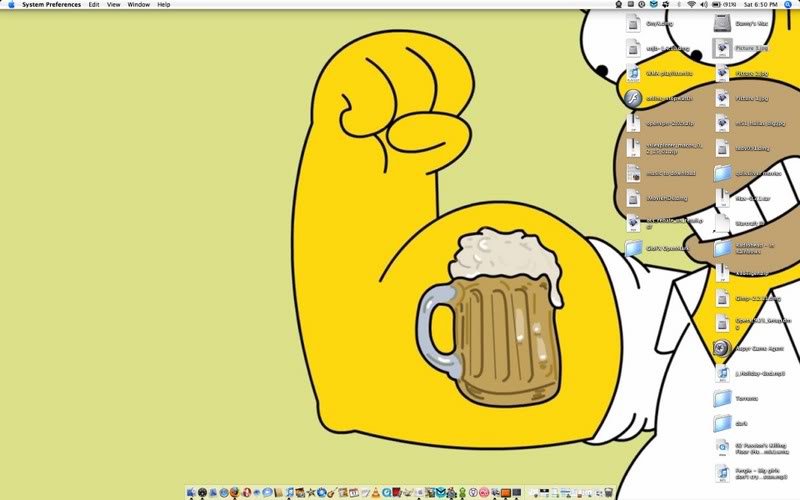The width and height of the screenshot is (800, 500).
Task: Open iMovie star icon in the Dock
Action: click(x=310, y=492)
